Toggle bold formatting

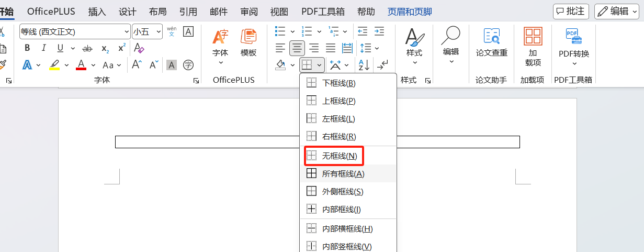point(27,48)
